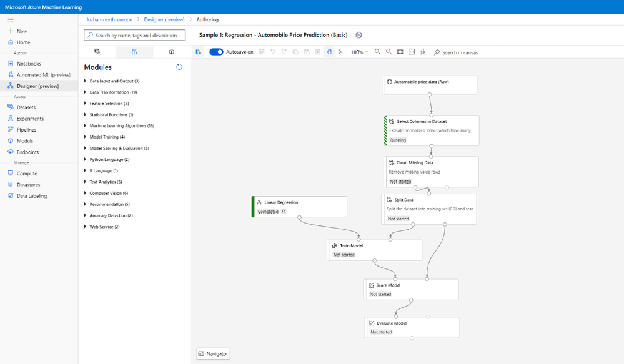Select the pointer selection tool

click(340, 52)
